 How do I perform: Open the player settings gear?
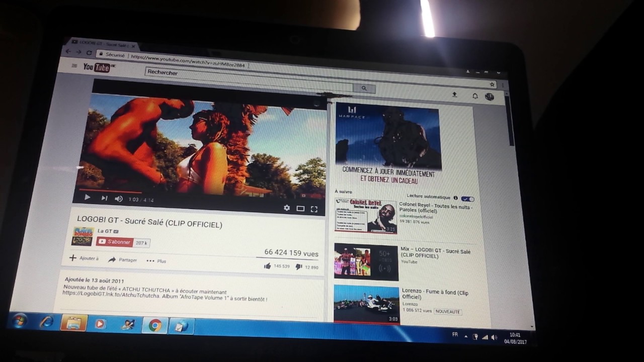click(287, 208)
